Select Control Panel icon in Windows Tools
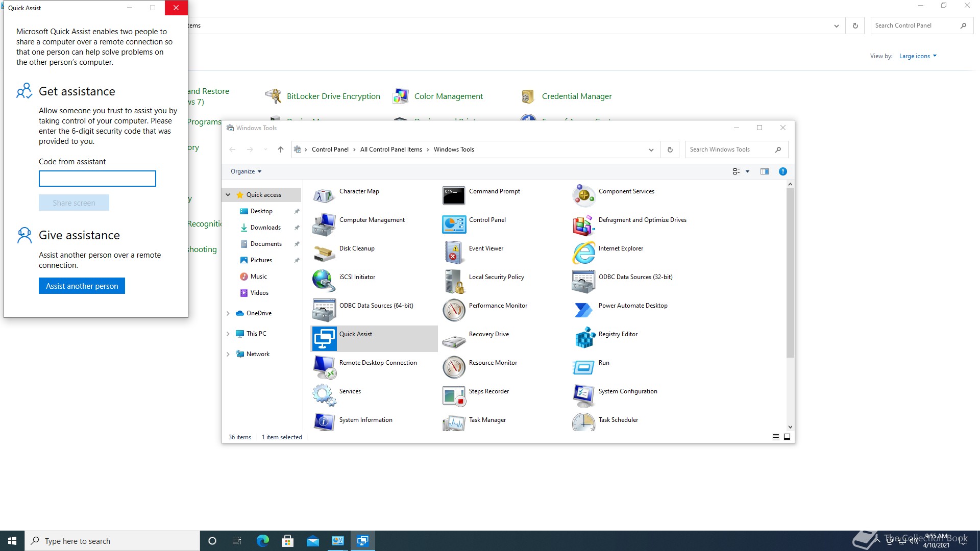The width and height of the screenshot is (980, 551). (454, 224)
